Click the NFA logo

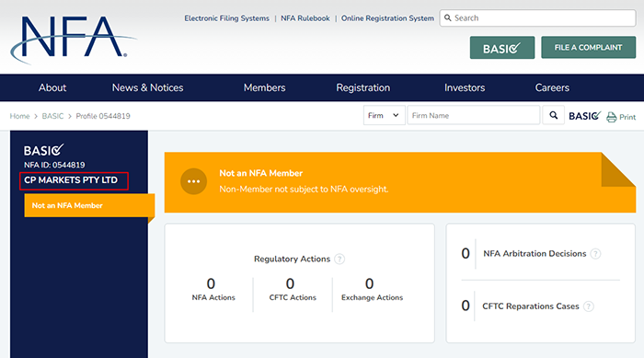coord(73,40)
